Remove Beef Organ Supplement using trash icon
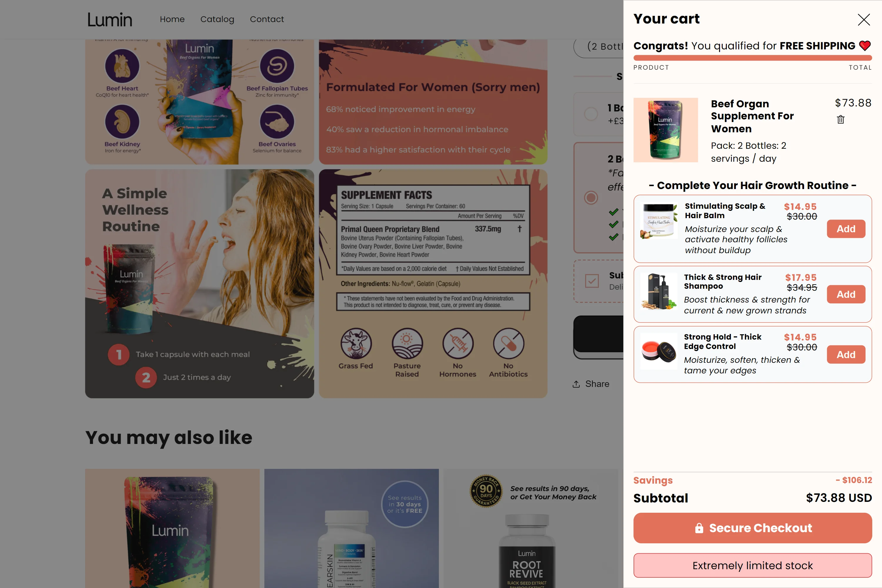This screenshot has width=882, height=588. (840, 119)
